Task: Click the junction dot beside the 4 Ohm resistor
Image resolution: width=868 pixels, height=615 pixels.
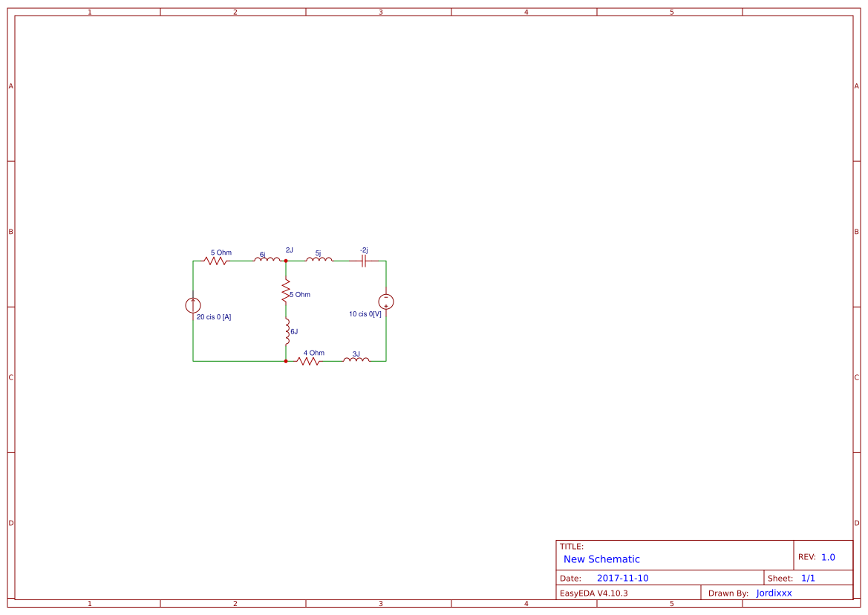Action: [286, 361]
